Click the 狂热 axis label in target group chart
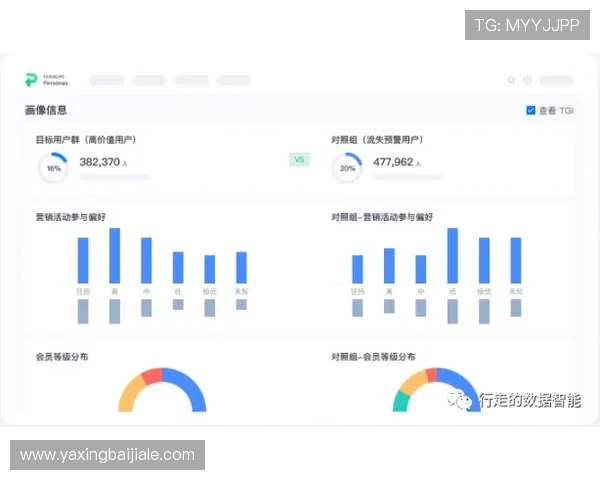This screenshot has height=480, width=600. [83, 291]
